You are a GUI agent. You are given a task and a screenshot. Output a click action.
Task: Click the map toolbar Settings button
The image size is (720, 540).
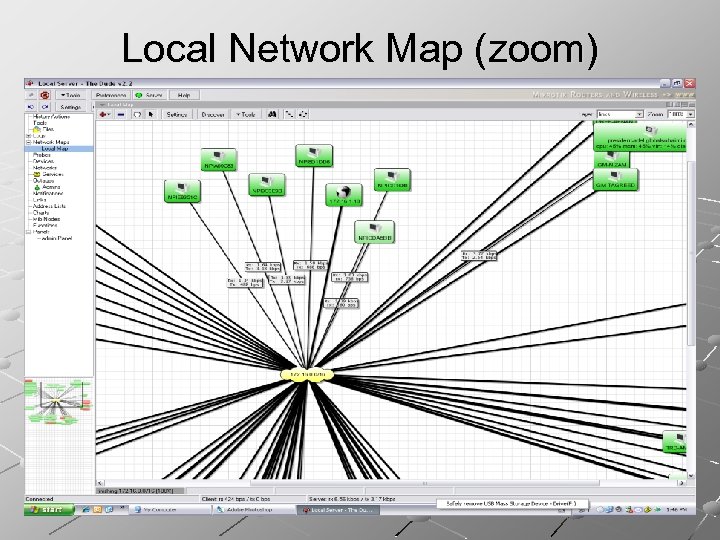[177, 114]
